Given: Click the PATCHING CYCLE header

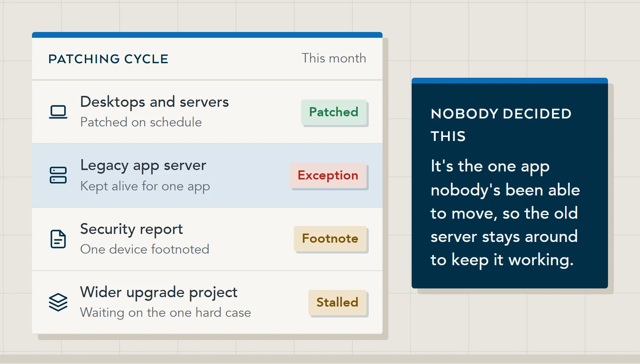Looking at the screenshot, I should click(108, 59).
